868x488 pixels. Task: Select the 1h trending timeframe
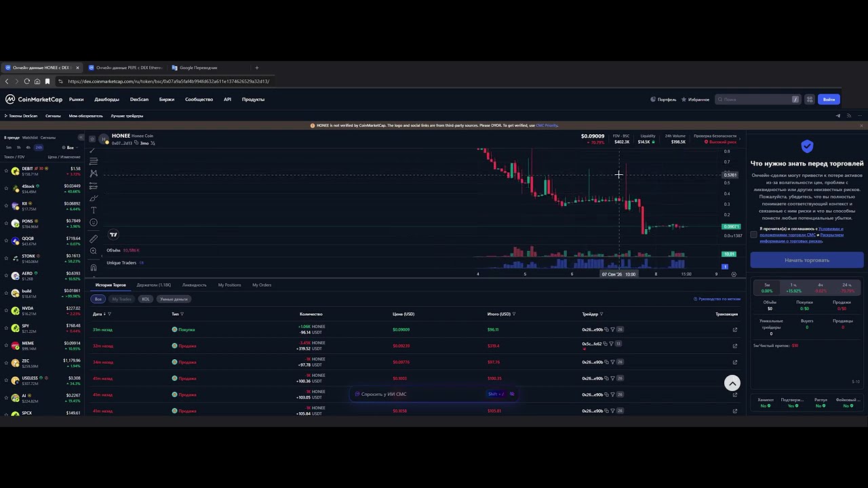tap(18, 148)
